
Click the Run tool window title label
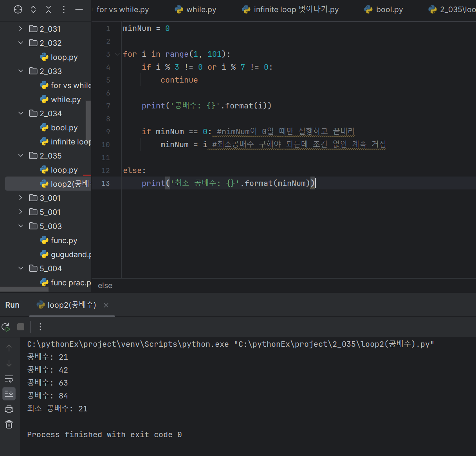pyautogui.click(x=12, y=305)
